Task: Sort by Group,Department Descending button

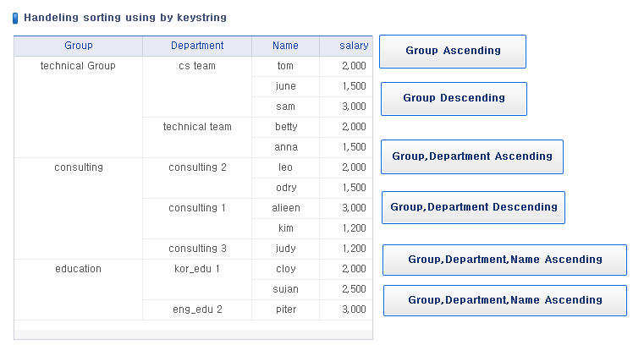Action: pyautogui.click(x=474, y=207)
